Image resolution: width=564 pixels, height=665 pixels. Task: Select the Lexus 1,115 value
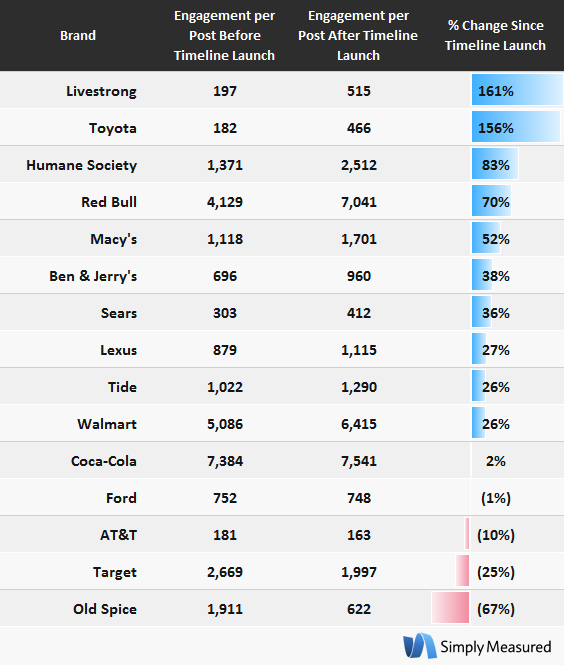coord(359,350)
